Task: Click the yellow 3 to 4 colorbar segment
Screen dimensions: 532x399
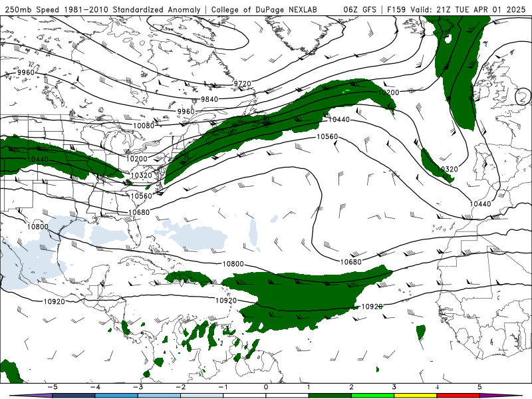Action: [415, 396]
